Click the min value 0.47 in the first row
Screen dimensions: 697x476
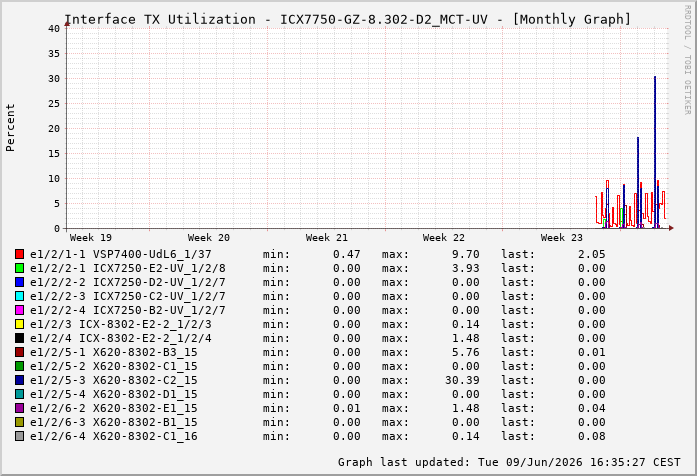(x=347, y=254)
